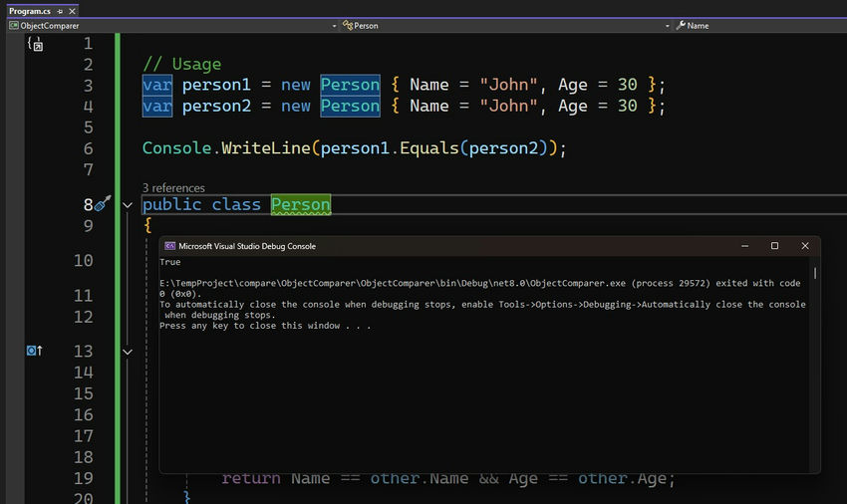
Task: Open the '3 references' CodeLens link
Action: [173, 188]
